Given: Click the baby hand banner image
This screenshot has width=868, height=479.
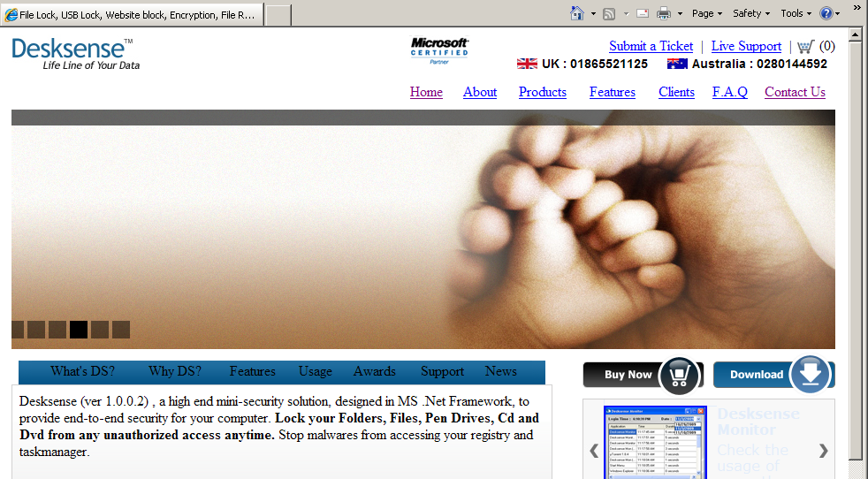Looking at the screenshot, I should pyautogui.click(x=423, y=229).
